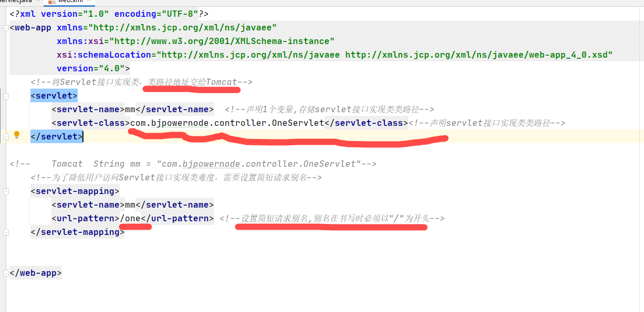Click the closing </servlet> tag
Image resolution: width=644 pixels, height=312 pixels.
click(57, 136)
